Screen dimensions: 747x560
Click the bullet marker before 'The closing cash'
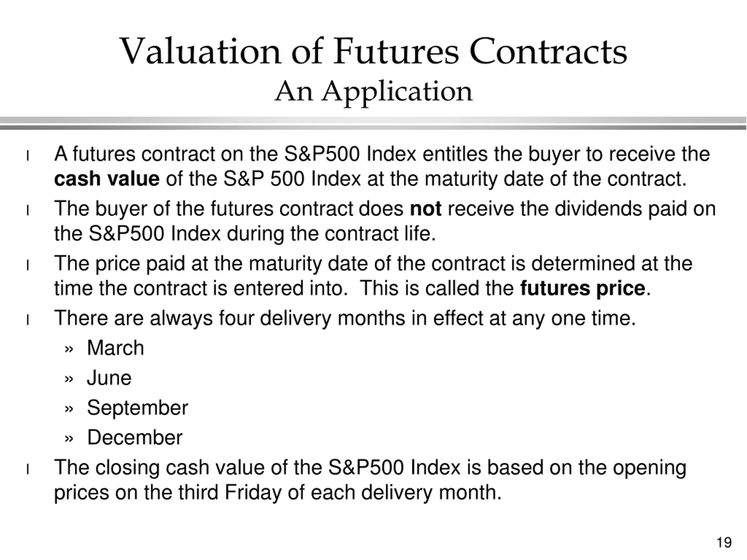coord(28,470)
